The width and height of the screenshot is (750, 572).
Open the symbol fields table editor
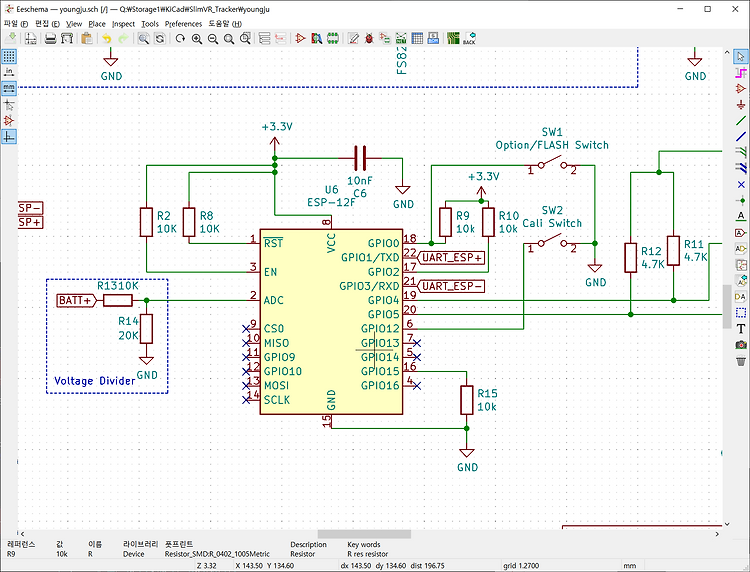418,38
